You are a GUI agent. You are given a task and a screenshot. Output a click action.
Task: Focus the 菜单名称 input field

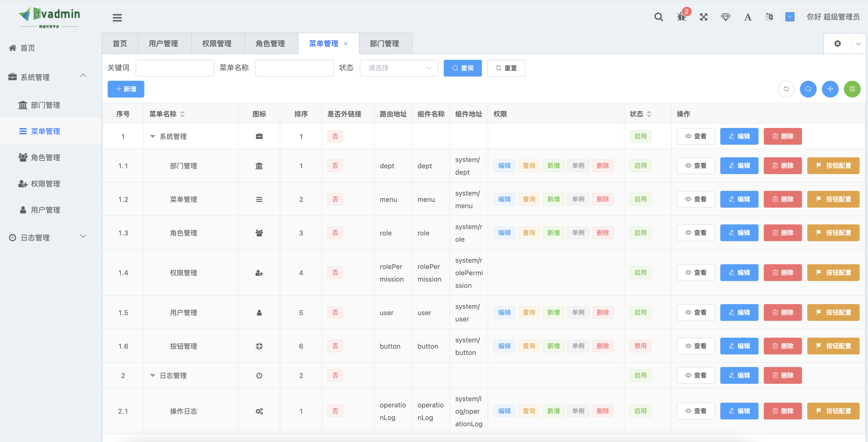coord(294,68)
